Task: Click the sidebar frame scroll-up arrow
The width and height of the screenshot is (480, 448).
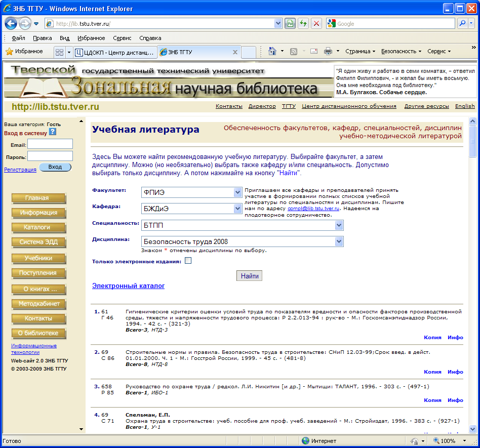Action: coord(81,121)
